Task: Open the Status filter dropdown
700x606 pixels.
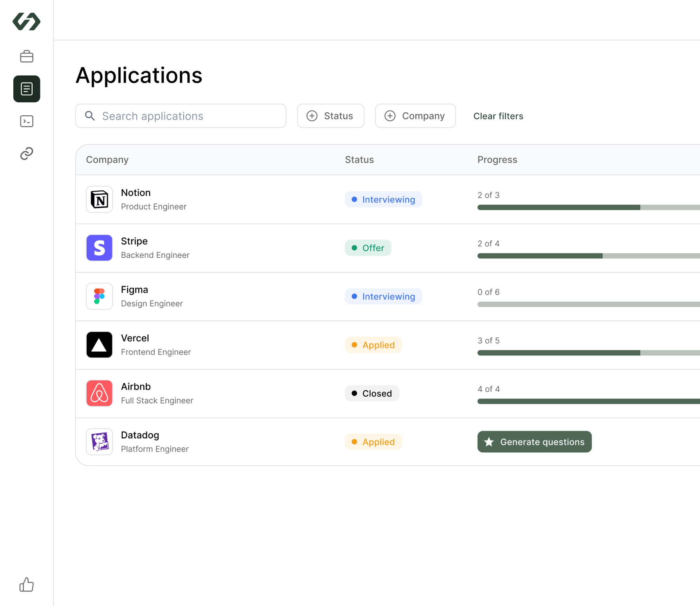Action: (331, 116)
